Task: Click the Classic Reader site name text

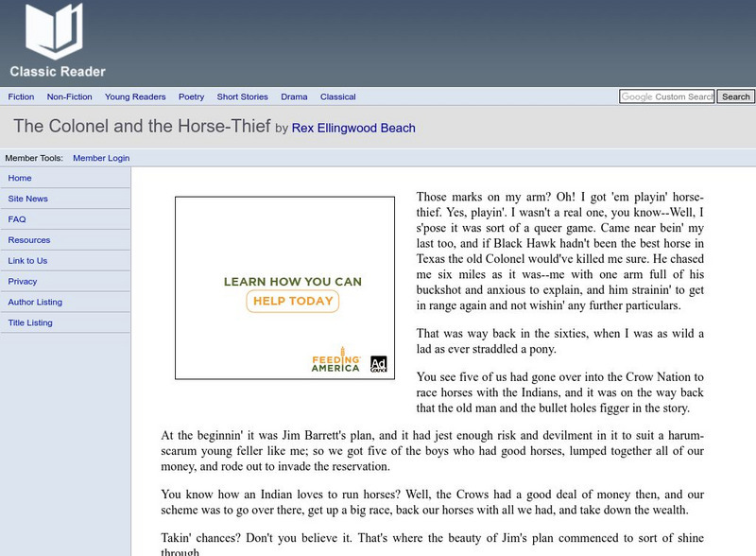Action: [x=58, y=72]
